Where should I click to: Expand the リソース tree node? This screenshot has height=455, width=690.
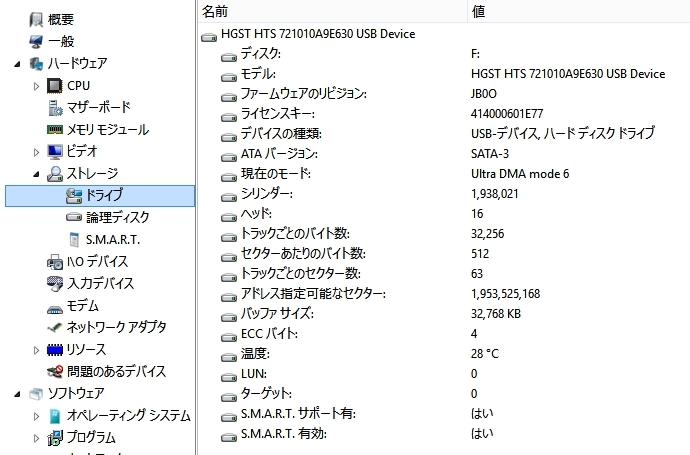pos(37,350)
